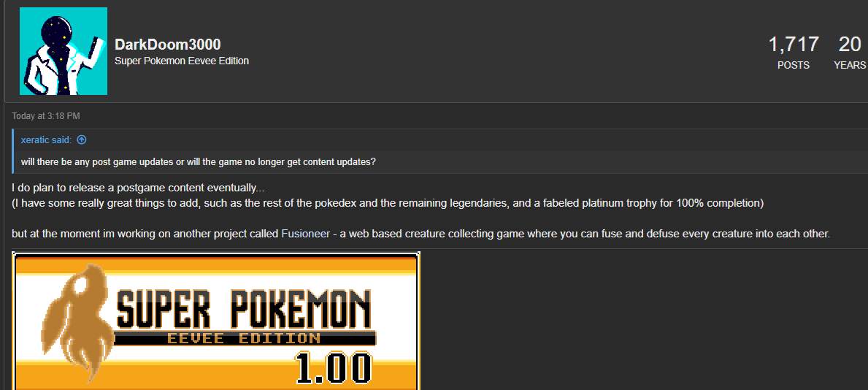Screen dimensions: 868x390
Task: Select the '1,717' posts count
Action: point(794,45)
